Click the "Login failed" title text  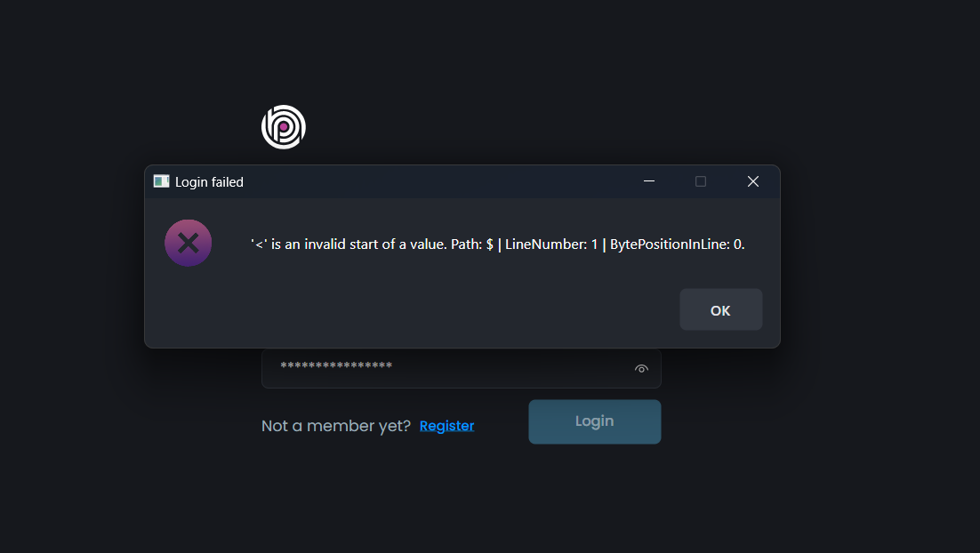coord(209,182)
